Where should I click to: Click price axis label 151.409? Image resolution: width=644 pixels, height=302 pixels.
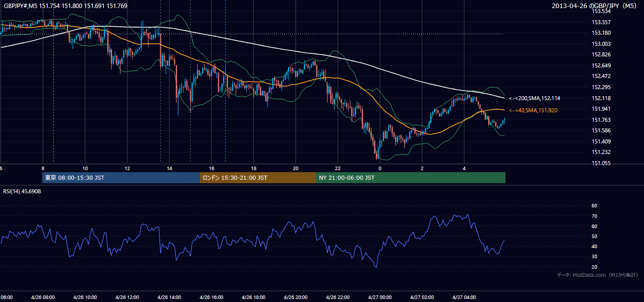[x=601, y=141]
